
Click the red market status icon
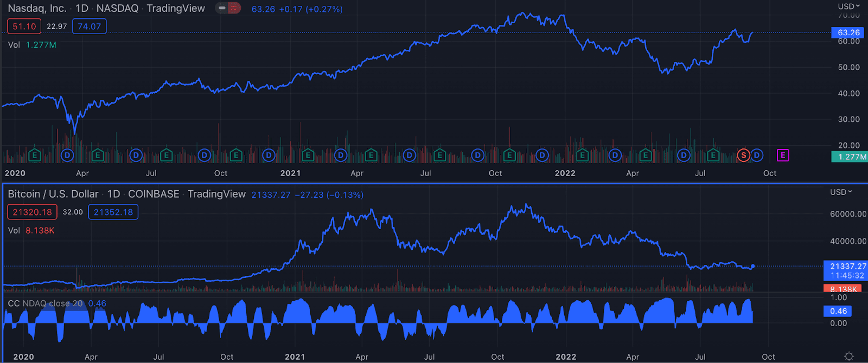(x=234, y=8)
